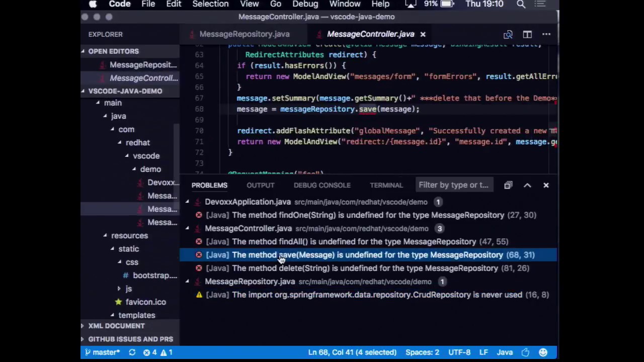Screen dimensions: 644x362
Task: Select the delete(String) undefined error
Action: click(368, 268)
